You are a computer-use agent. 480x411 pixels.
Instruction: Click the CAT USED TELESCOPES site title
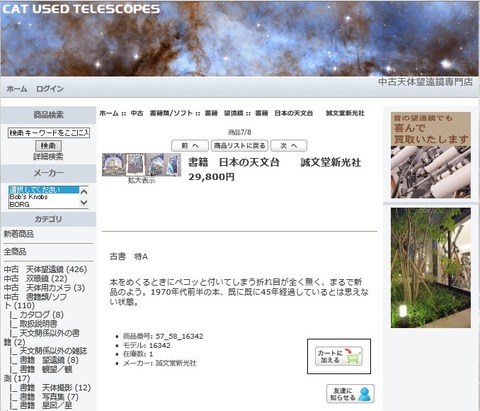point(81,9)
